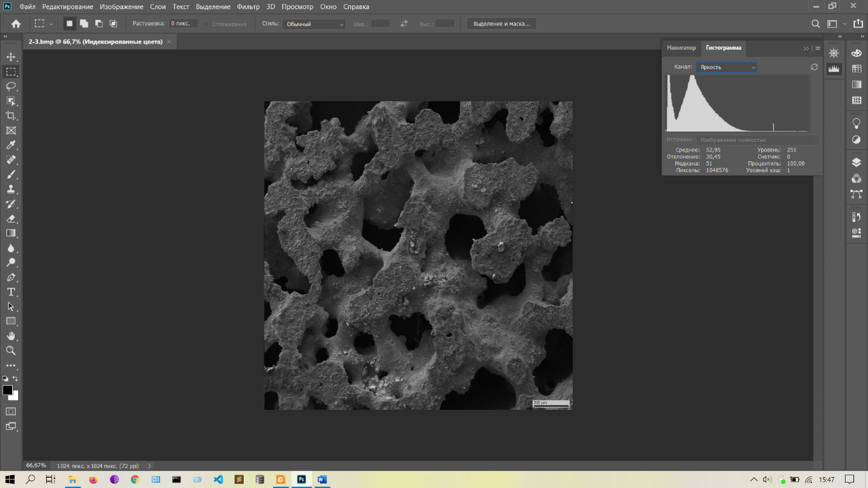Select the Brush tool

click(x=11, y=175)
